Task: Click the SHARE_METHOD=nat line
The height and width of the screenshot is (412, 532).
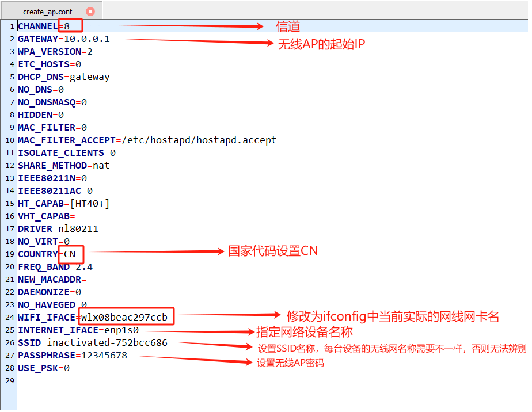Action: 64,166
